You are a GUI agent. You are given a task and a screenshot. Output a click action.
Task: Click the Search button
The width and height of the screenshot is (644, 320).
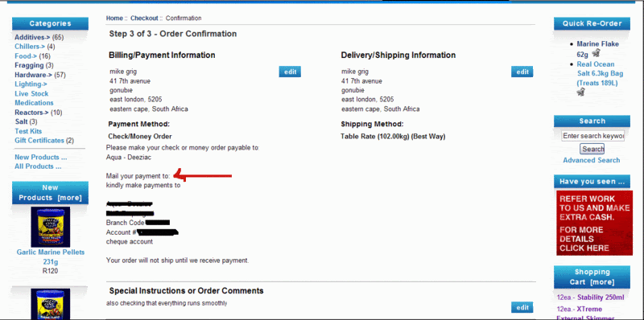click(x=592, y=149)
